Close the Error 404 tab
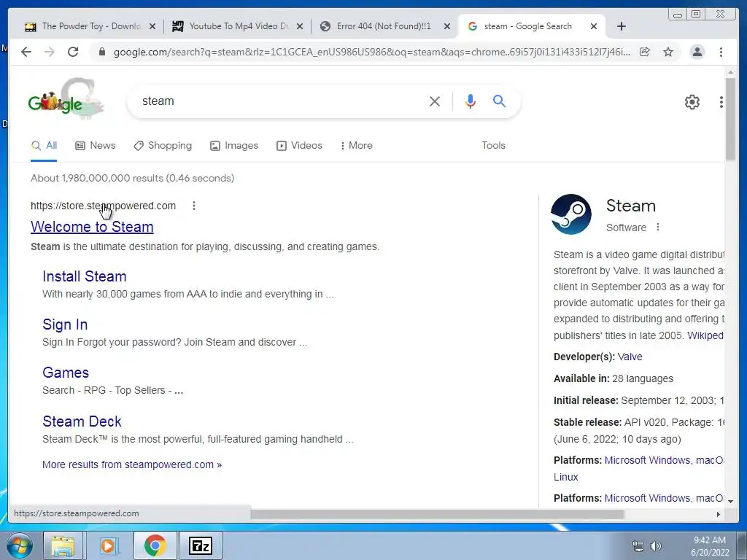The image size is (747, 560). point(447,26)
